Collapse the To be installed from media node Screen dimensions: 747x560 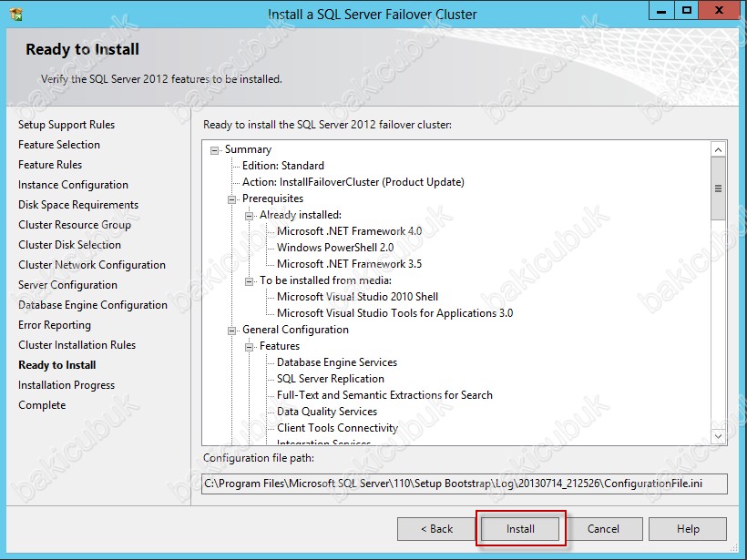coord(250,282)
